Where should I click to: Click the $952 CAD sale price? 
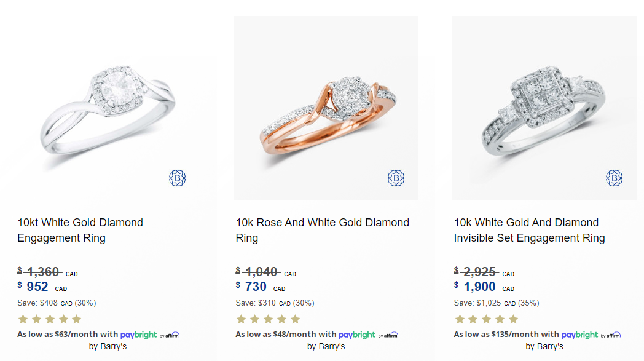(42, 287)
